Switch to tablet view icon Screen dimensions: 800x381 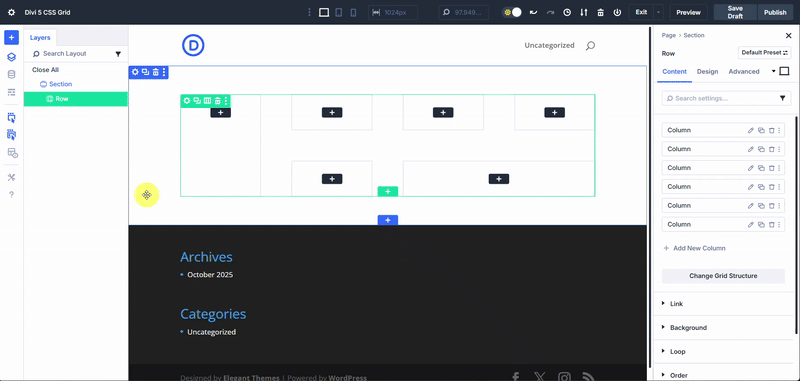point(338,12)
